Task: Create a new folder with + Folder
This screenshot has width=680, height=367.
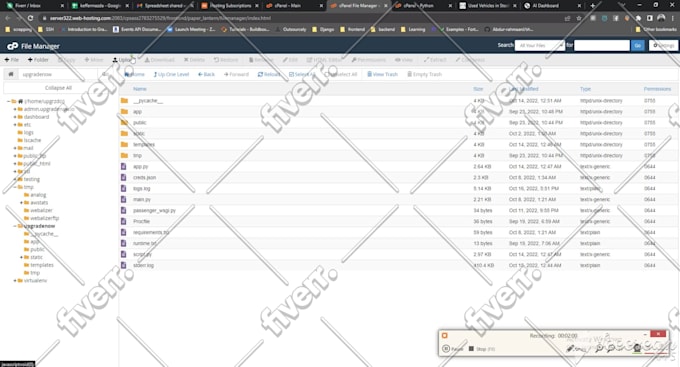Action: (38, 60)
